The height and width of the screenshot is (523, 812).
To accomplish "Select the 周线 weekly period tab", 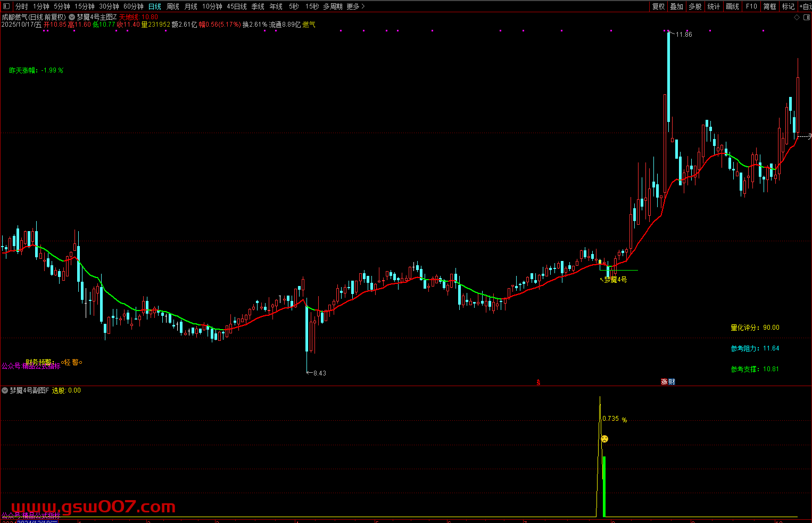I will pos(173,6).
